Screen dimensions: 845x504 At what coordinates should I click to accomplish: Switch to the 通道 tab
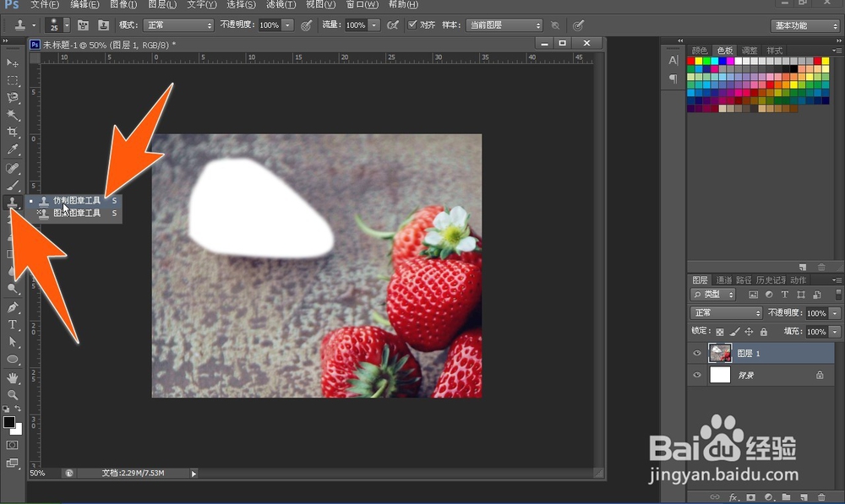coord(724,280)
